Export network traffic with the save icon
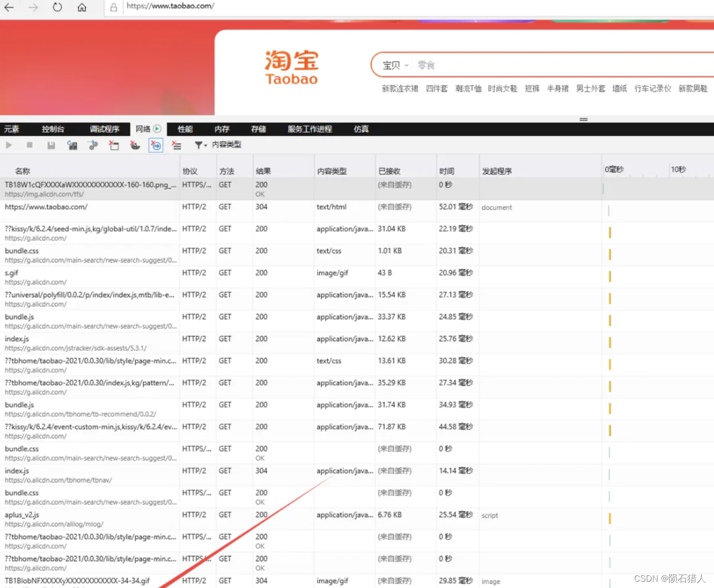Viewport: 714px width, 588px height. [x=51, y=145]
